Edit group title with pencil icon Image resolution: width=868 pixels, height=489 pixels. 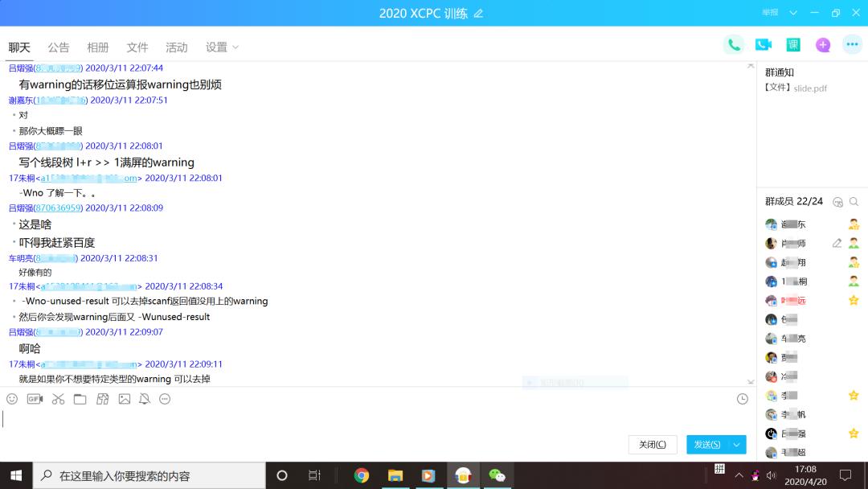[479, 14]
